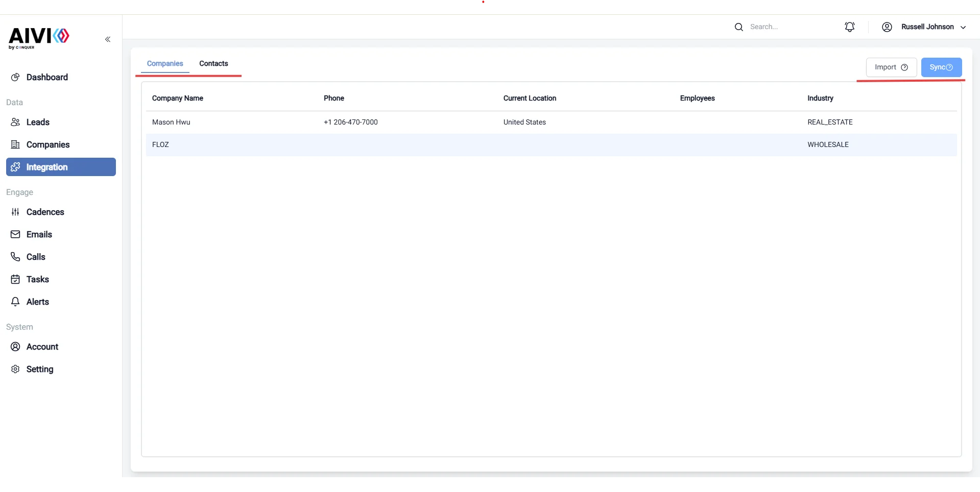The image size is (980, 492).
Task: Click the Russell Johnson user name
Action: click(x=927, y=27)
